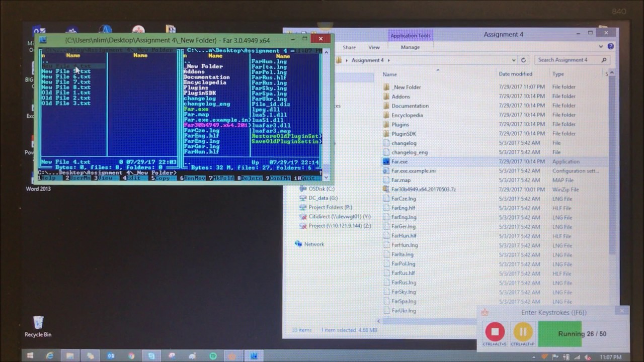Open the Share ribbon tab in Explorer

[x=349, y=47]
